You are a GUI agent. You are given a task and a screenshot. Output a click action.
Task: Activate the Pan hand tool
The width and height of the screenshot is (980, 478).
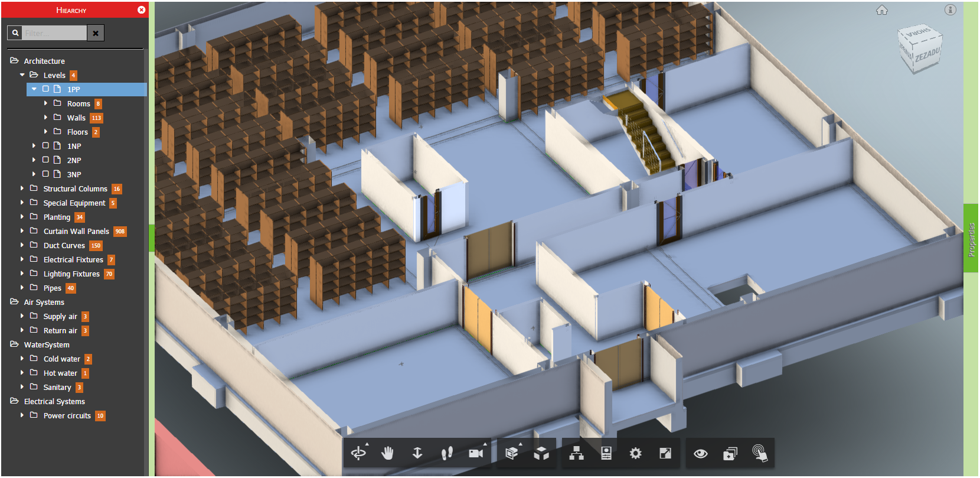(x=387, y=453)
